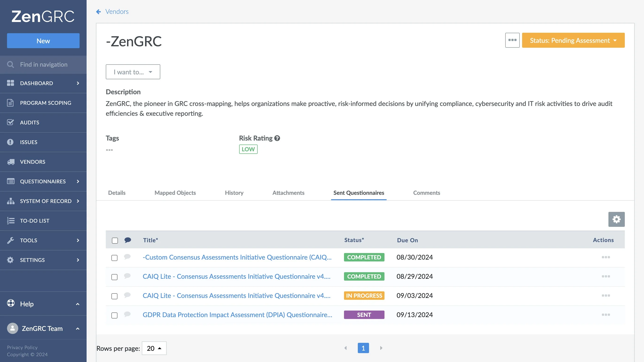This screenshot has width=644, height=362.
Task: Go to the previous page arrow
Action: click(x=345, y=348)
